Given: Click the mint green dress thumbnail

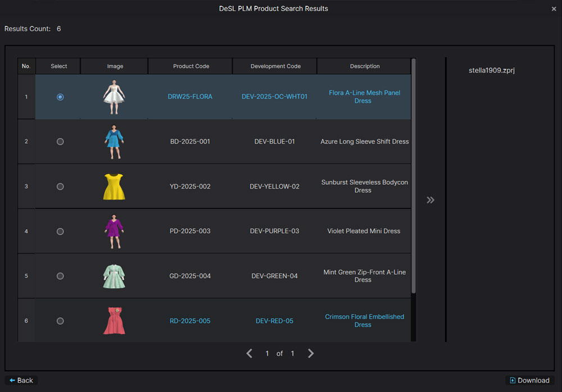Looking at the screenshot, I should pyautogui.click(x=114, y=276).
